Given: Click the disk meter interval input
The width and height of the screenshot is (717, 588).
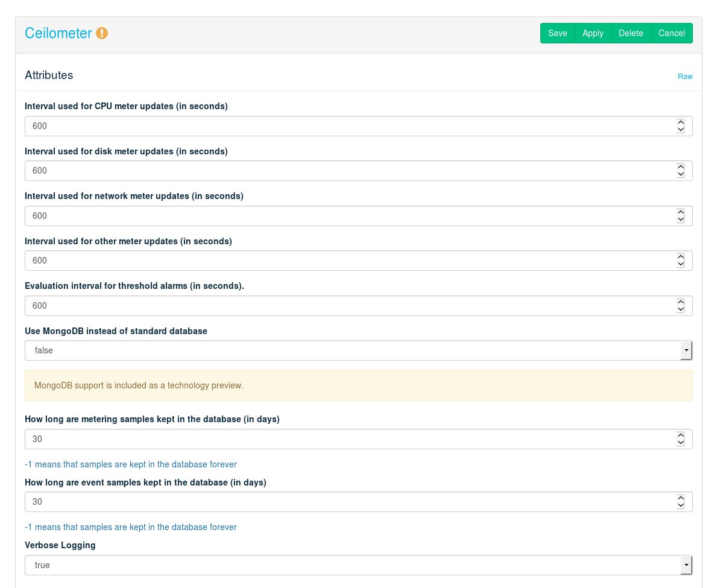Looking at the screenshot, I should pyautogui.click(x=350, y=171).
